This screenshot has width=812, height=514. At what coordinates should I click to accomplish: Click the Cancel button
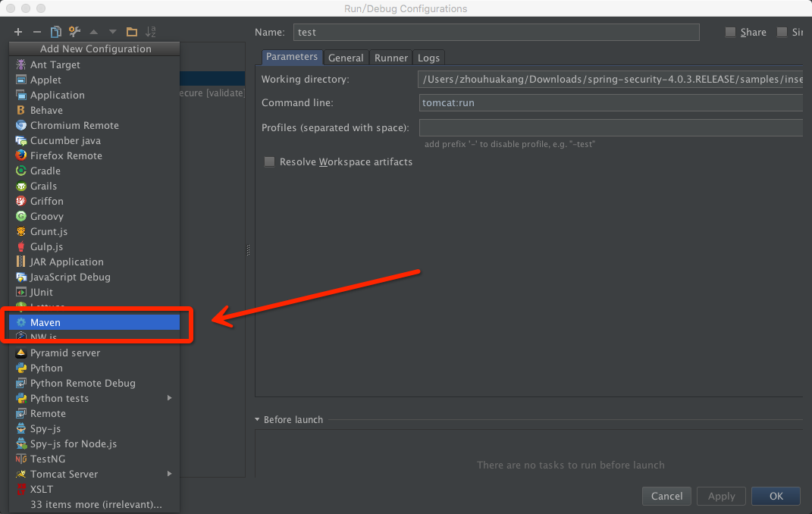tap(666, 496)
